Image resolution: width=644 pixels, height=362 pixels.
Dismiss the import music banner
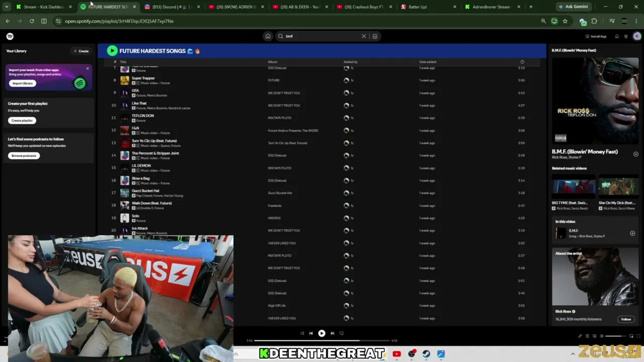(x=87, y=68)
